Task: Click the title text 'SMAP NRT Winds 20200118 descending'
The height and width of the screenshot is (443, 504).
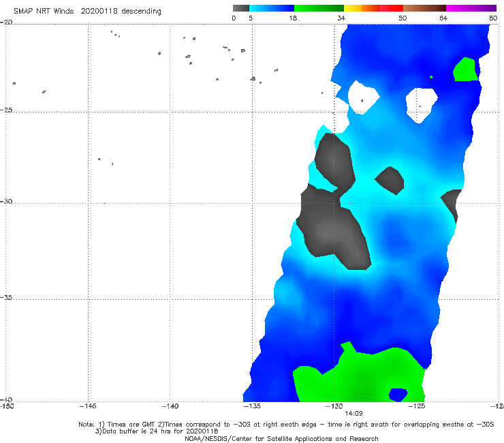Action: point(87,11)
